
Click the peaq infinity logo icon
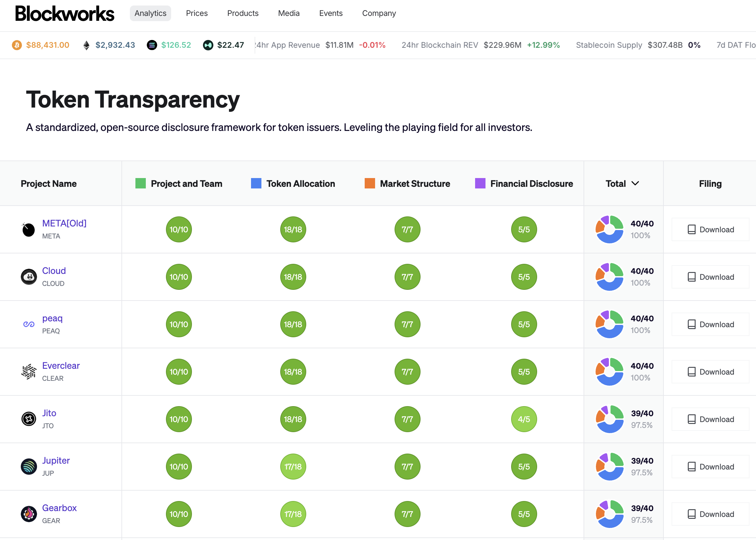click(x=28, y=324)
